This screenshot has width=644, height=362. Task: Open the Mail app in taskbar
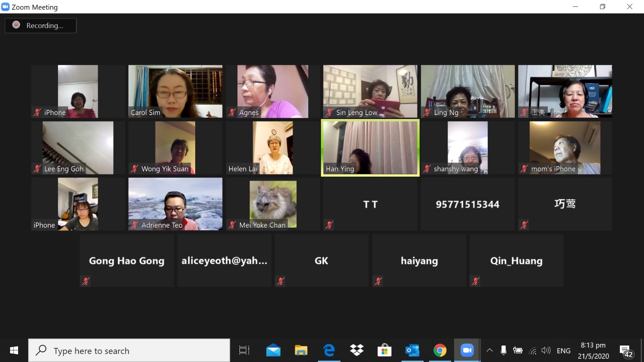tap(273, 351)
